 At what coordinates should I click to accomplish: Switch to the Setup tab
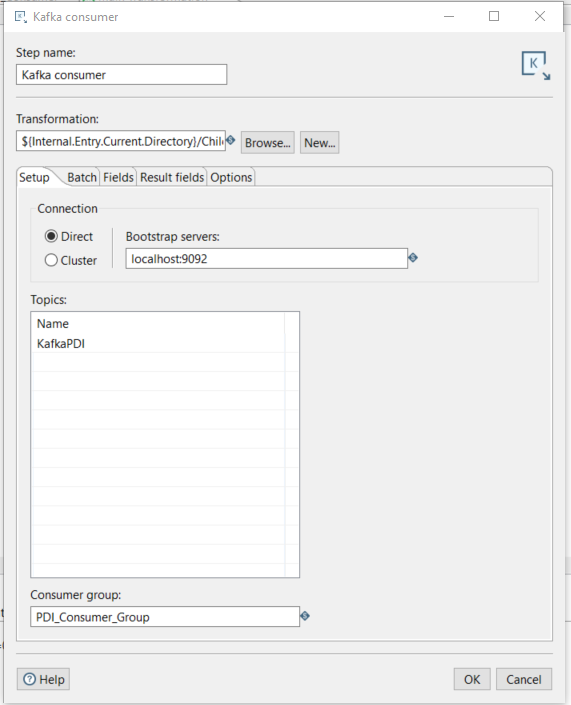(34, 177)
